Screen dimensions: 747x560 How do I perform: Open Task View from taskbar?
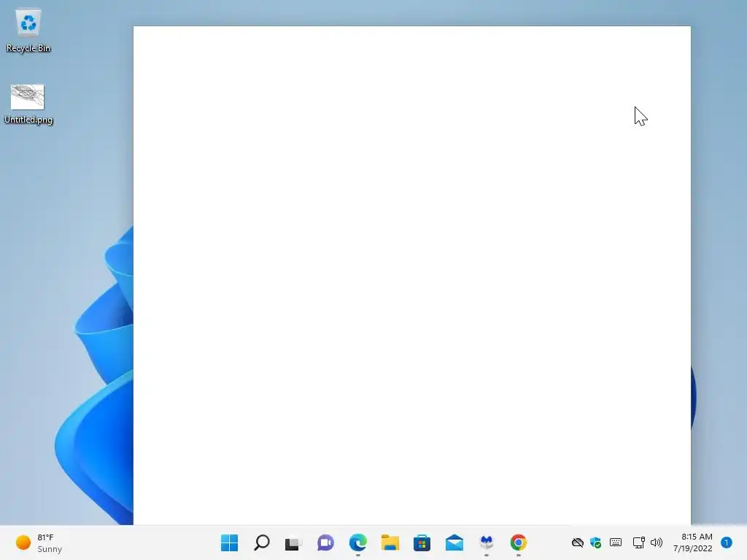coord(293,542)
